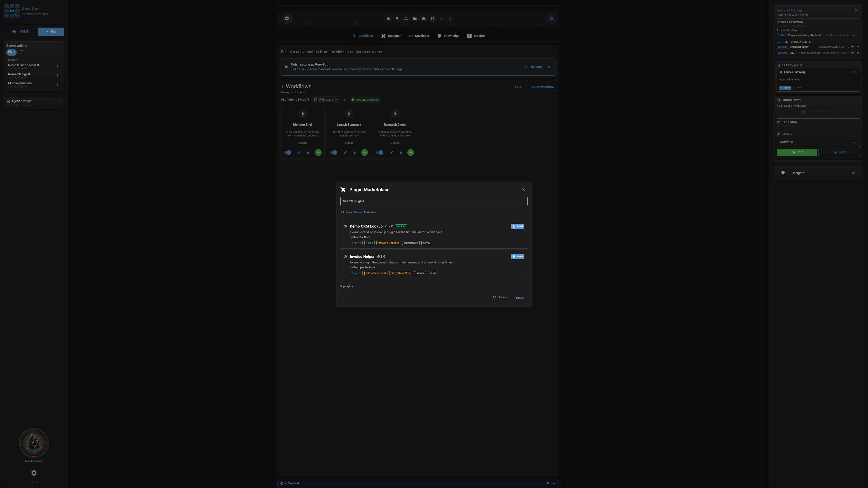Install the Invoice Helper plugin

[x=518, y=257]
